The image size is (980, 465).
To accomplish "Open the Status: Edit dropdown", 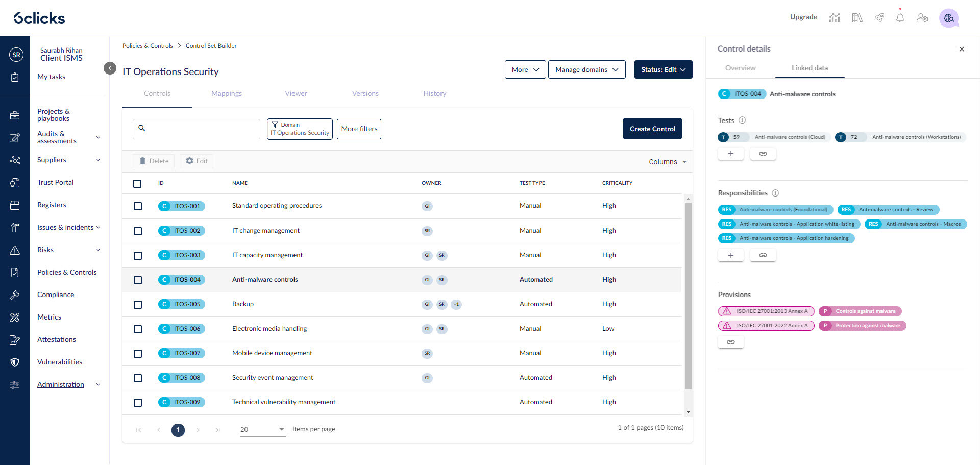I will point(663,69).
